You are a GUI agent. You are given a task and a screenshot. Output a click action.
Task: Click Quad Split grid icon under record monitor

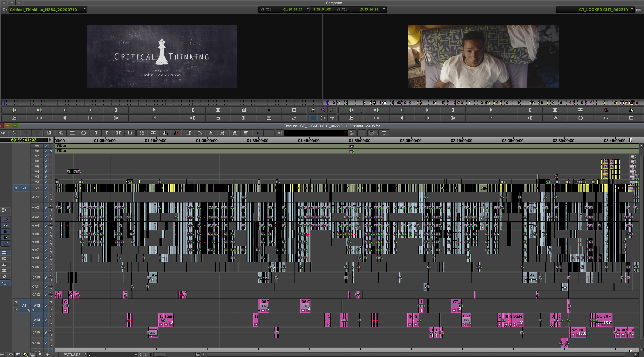pos(631,118)
